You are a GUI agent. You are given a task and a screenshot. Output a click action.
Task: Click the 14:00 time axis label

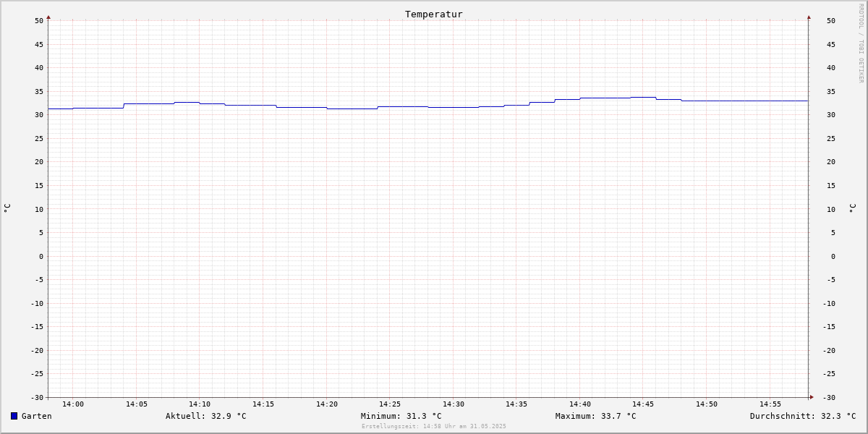pyautogui.click(x=73, y=404)
